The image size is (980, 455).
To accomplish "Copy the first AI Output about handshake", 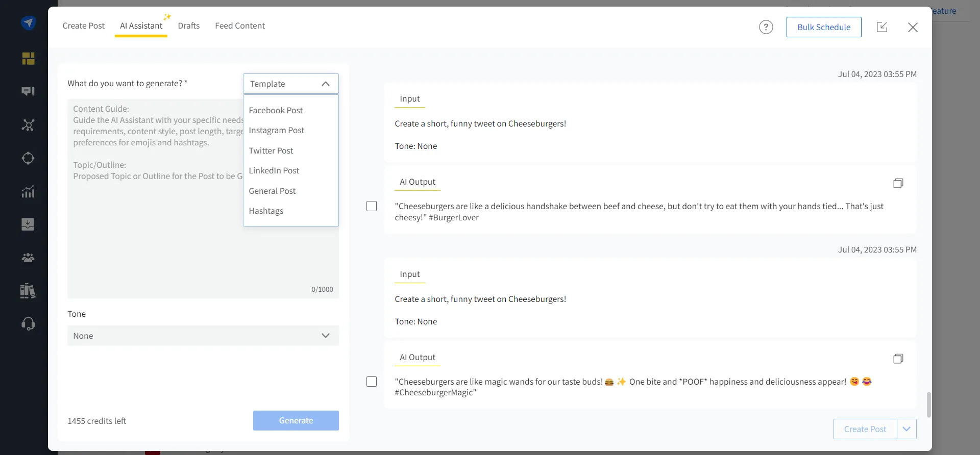I will click(898, 183).
